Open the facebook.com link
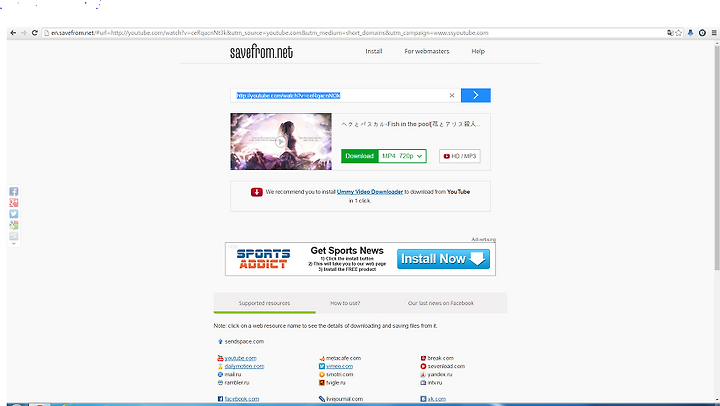The height and width of the screenshot is (406, 720). click(x=242, y=399)
